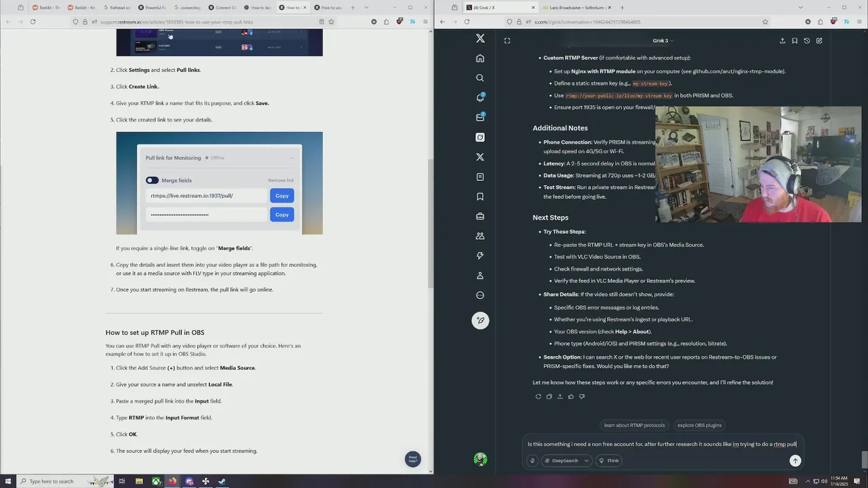List all tabs in left browser
868x488 pixels.
(x=367, y=7)
